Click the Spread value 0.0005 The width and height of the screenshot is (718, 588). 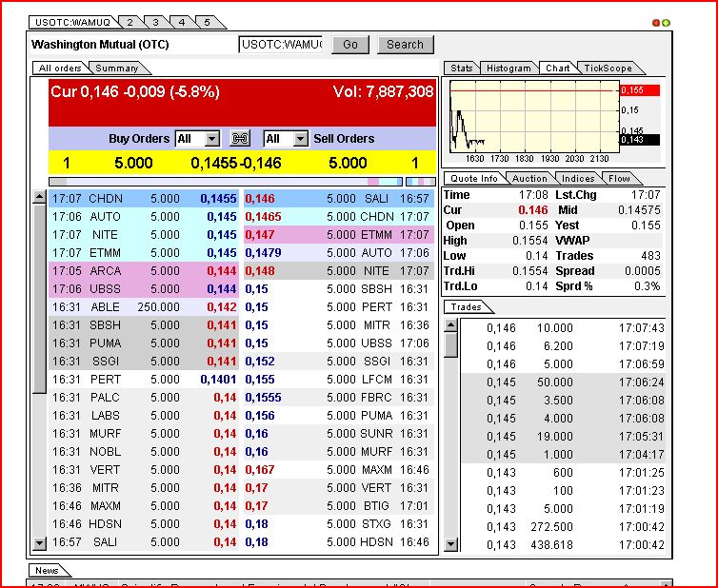coord(643,271)
